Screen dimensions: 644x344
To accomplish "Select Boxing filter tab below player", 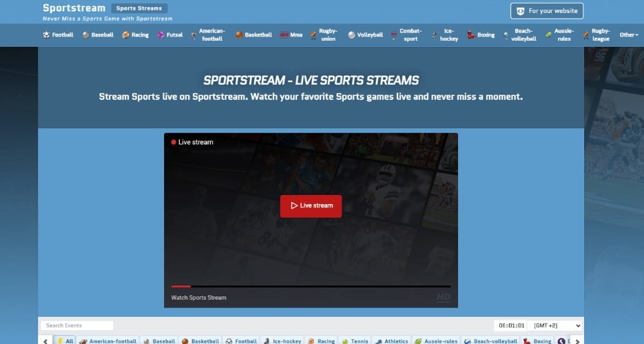I will pyautogui.click(x=537, y=341).
